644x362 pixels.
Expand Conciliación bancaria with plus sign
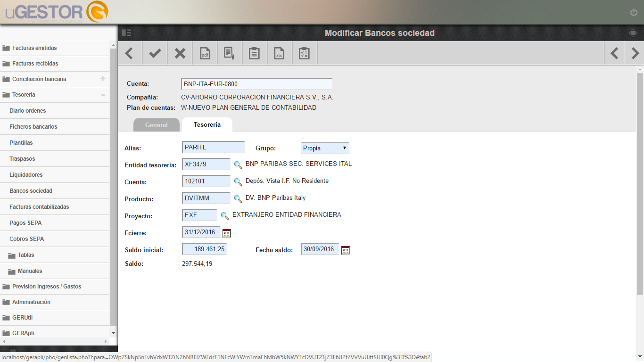click(x=103, y=79)
